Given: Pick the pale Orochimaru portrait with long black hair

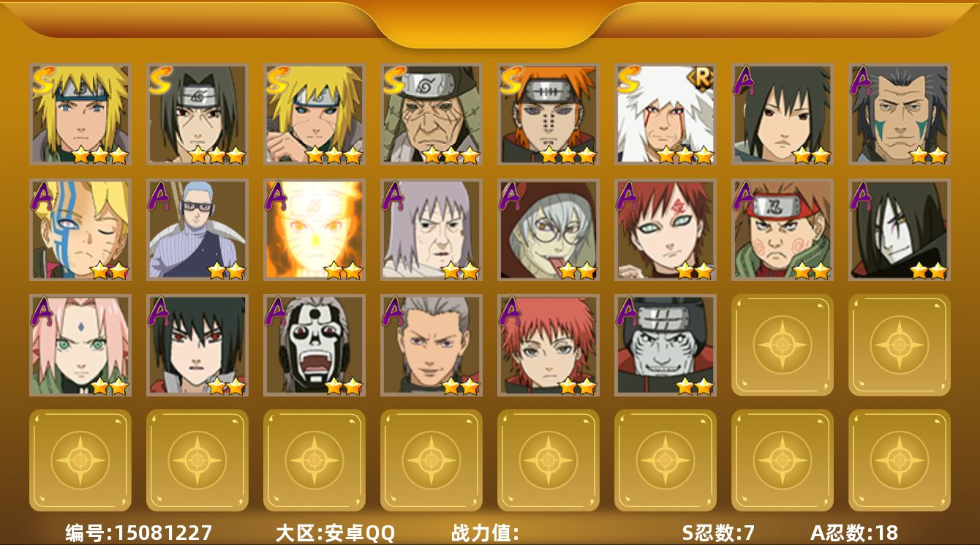Looking at the screenshot, I should click(900, 230).
